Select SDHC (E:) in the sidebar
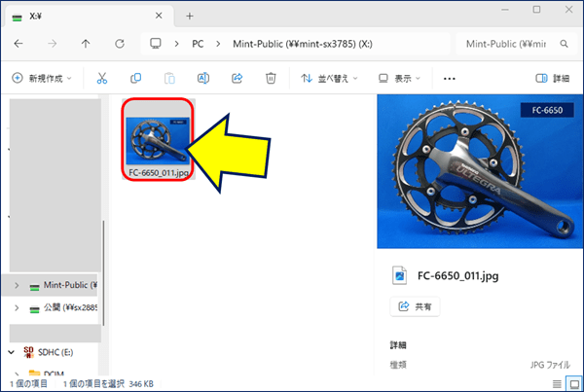Screen dimensions: 584x392 pos(49,352)
